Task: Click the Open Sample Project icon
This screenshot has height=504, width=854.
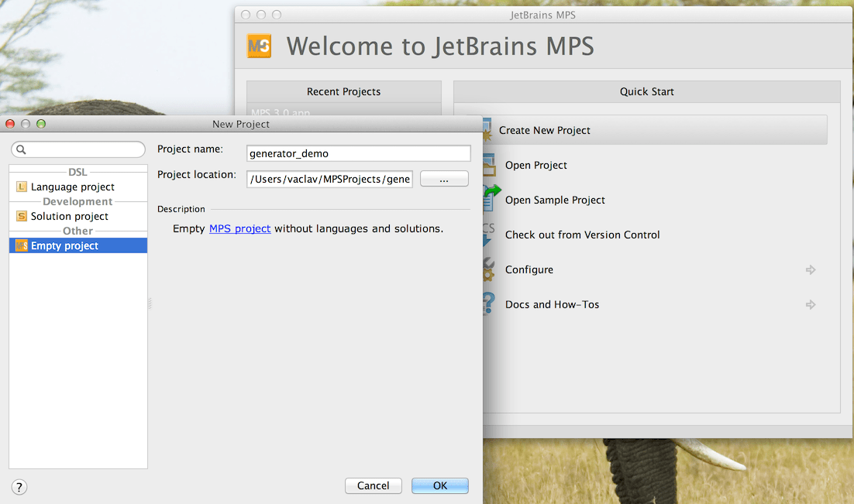Action: tap(490, 199)
